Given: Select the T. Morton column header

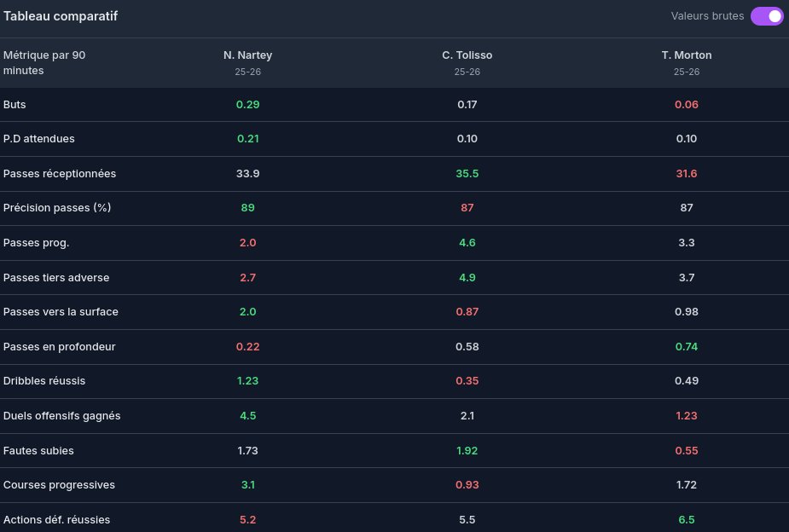Looking at the screenshot, I should [686, 55].
